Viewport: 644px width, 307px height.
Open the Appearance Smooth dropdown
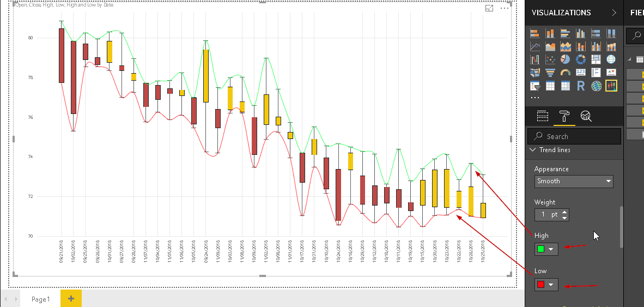click(574, 181)
